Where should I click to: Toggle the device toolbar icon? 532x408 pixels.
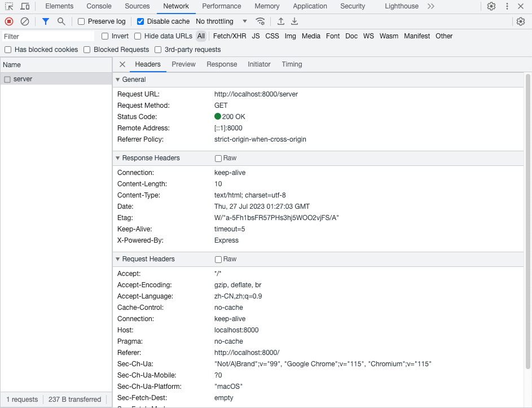coord(25,6)
